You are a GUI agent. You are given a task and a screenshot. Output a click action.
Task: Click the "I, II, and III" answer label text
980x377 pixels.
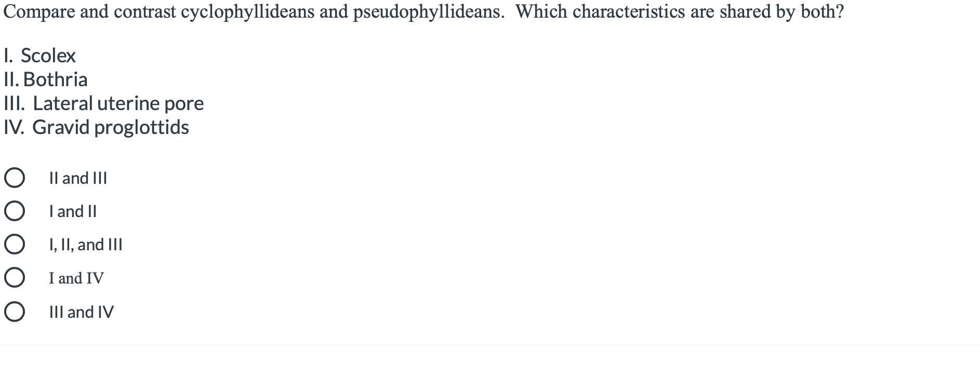(x=86, y=245)
